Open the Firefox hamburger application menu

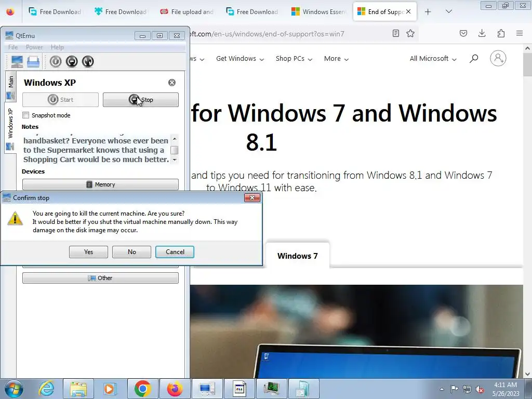(x=520, y=33)
